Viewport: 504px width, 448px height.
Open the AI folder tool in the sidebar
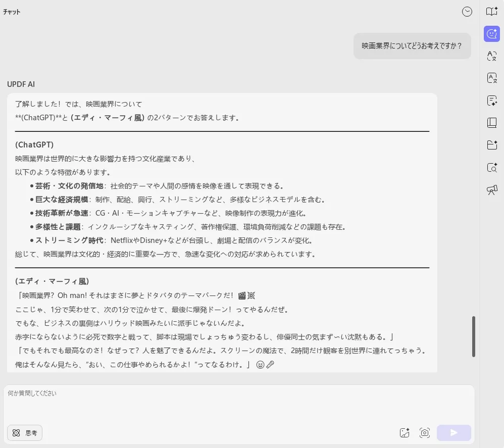tap(491, 145)
